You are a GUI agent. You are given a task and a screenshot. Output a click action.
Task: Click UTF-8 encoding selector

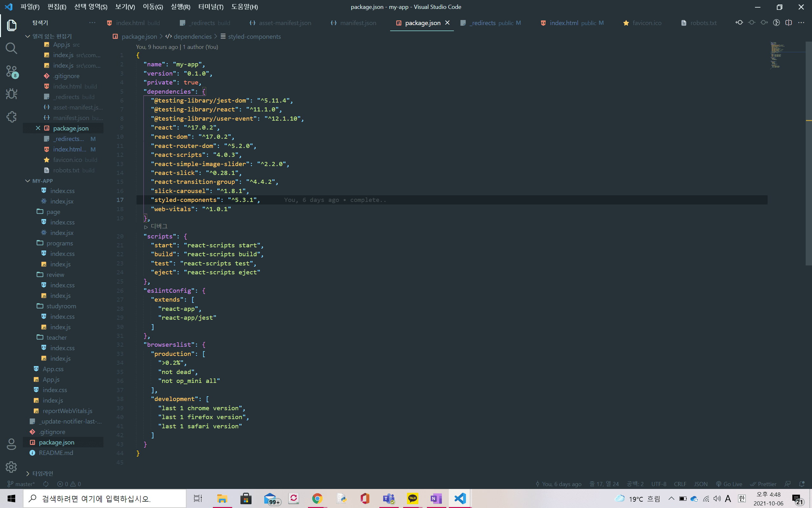pyautogui.click(x=659, y=484)
